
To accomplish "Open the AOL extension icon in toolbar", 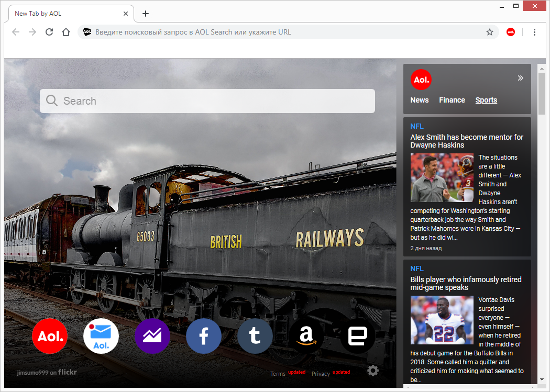I will [511, 32].
